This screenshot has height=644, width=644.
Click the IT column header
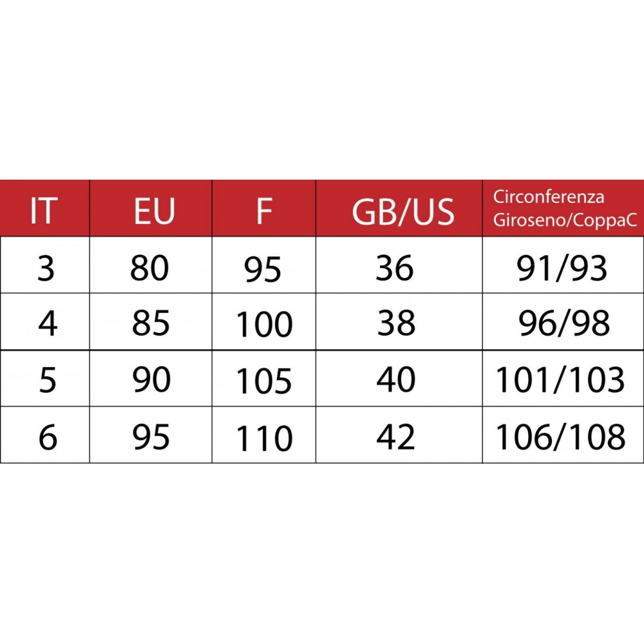[x=44, y=210]
